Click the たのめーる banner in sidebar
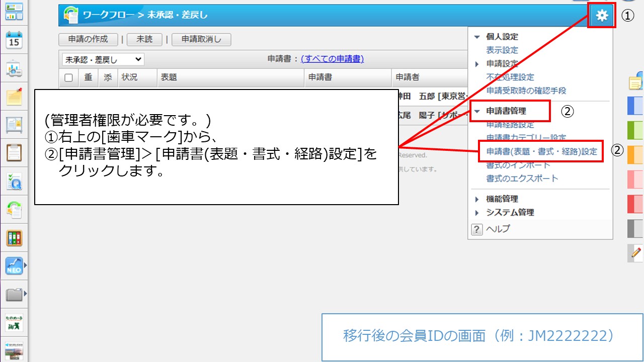Viewport: 644px width, 362px height. [14, 322]
